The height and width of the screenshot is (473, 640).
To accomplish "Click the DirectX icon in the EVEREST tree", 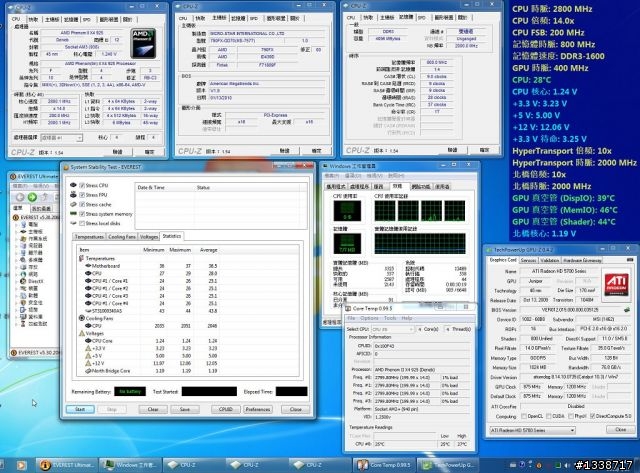I will [x=23, y=281].
